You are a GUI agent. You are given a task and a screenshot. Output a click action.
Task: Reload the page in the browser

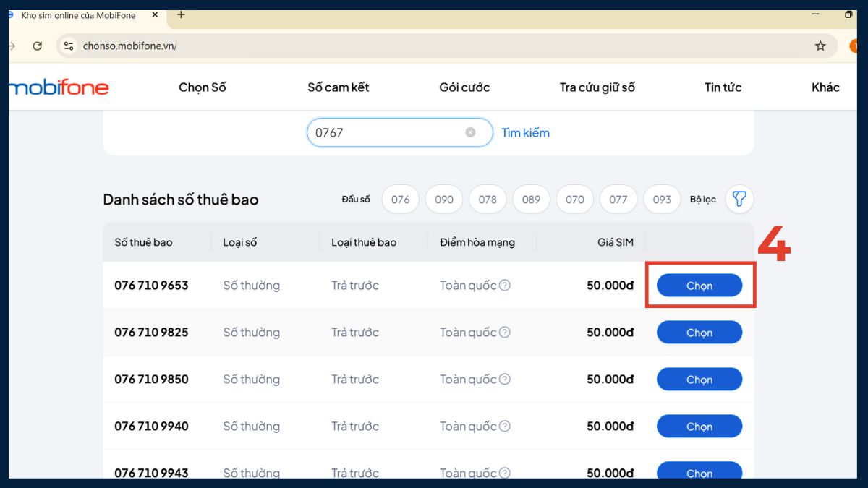pos(38,46)
